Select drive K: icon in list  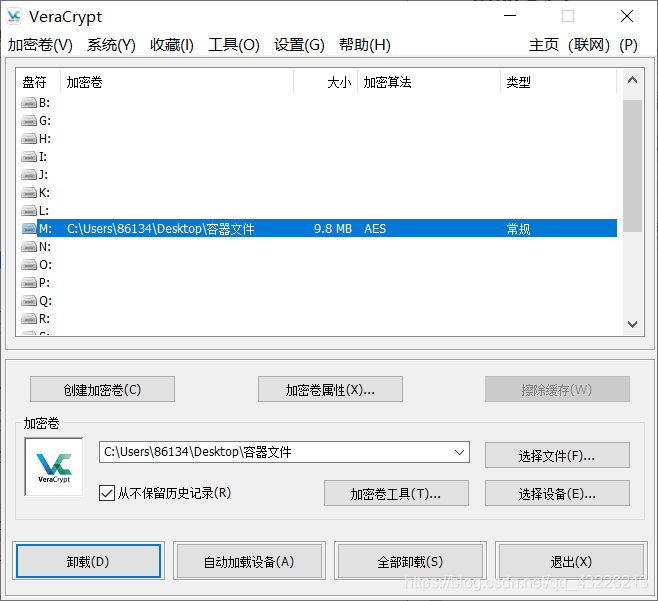(29, 193)
